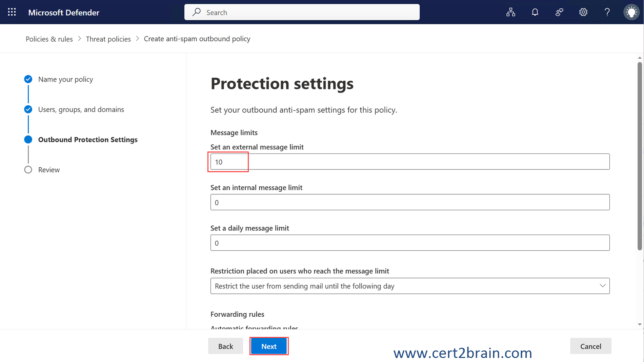Click the Policies & rules breadcrumb
The image size is (644, 362).
(49, 39)
